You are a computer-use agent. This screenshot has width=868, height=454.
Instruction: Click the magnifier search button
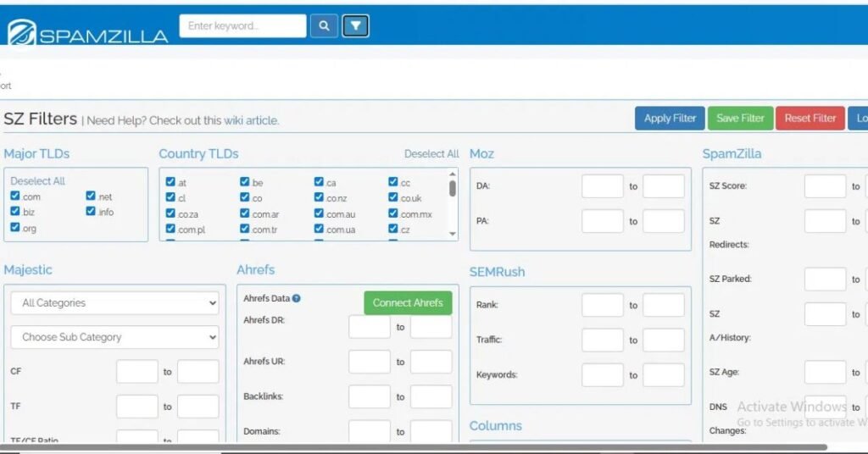tap(324, 26)
